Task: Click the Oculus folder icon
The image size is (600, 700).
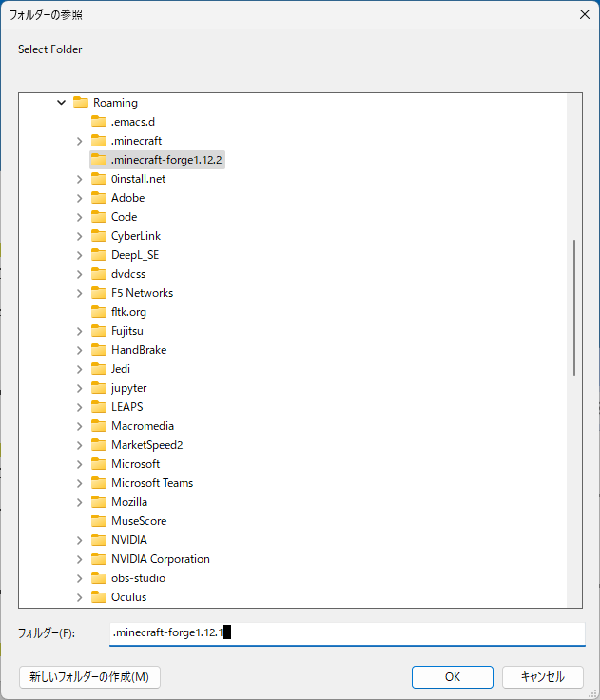Action: (x=99, y=597)
